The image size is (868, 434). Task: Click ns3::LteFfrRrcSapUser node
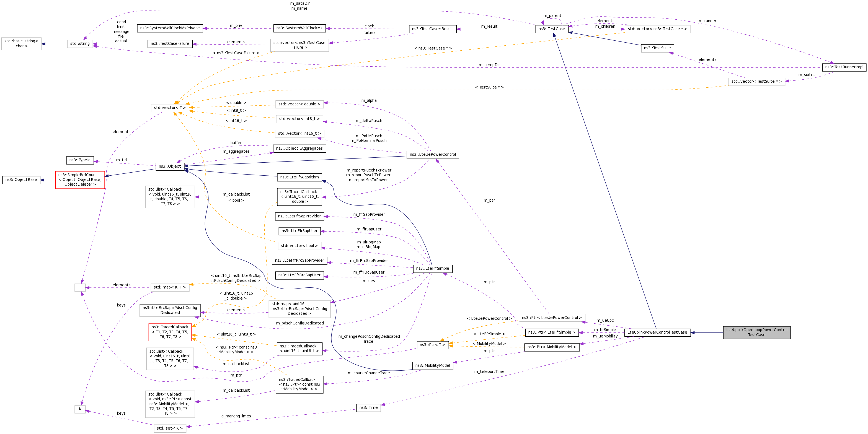[x=299, y=276]
